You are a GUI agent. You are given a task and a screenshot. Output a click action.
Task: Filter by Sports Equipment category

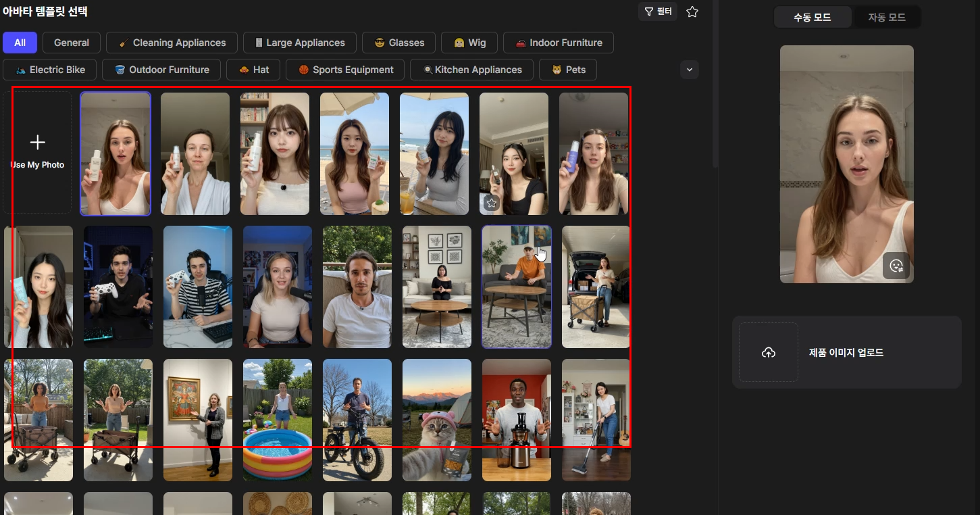[x=345, y=70]
